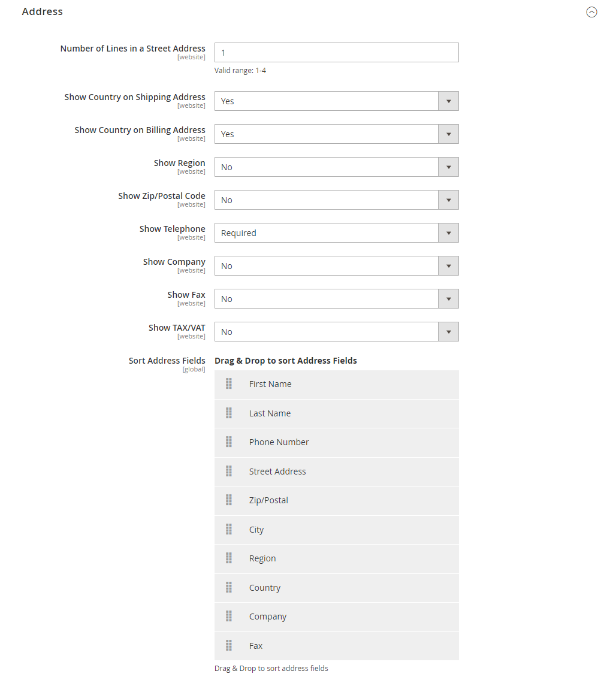Open Show Country on Billing Address dropdown

[336, 134]
